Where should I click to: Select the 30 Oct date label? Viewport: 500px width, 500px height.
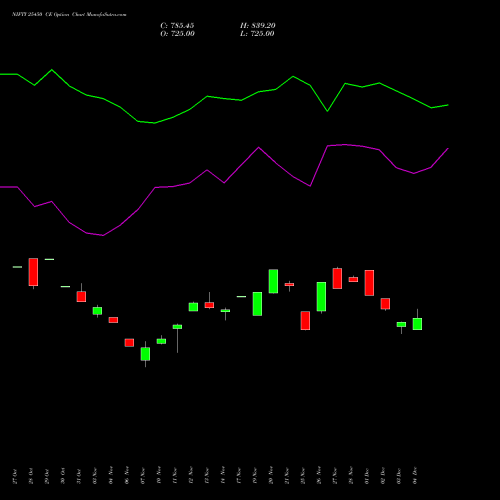63,476
